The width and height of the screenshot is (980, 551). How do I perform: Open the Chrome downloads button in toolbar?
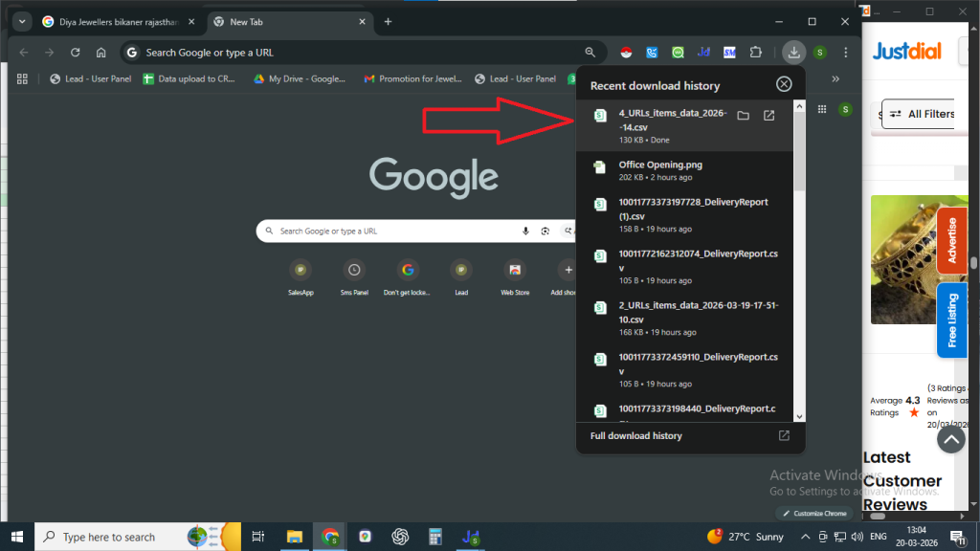coord(793,53)
